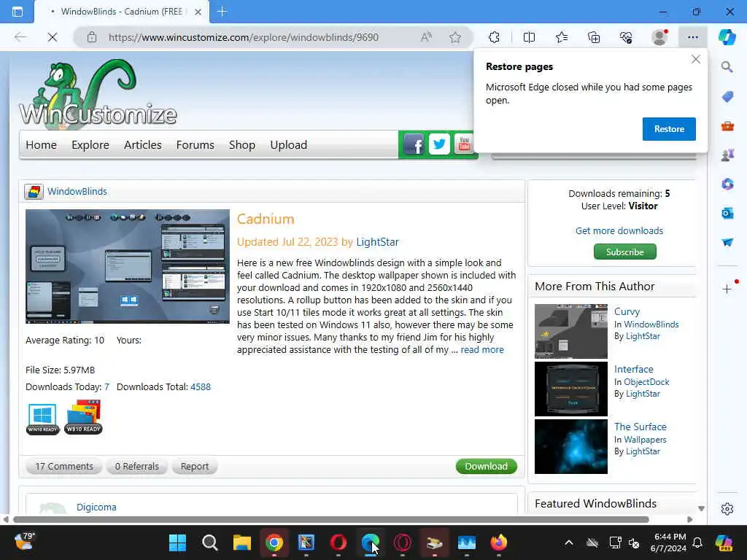Toggle Split screen view
Image resolution: width=747 pixels, height=560 pixels.
pos(529,37)
